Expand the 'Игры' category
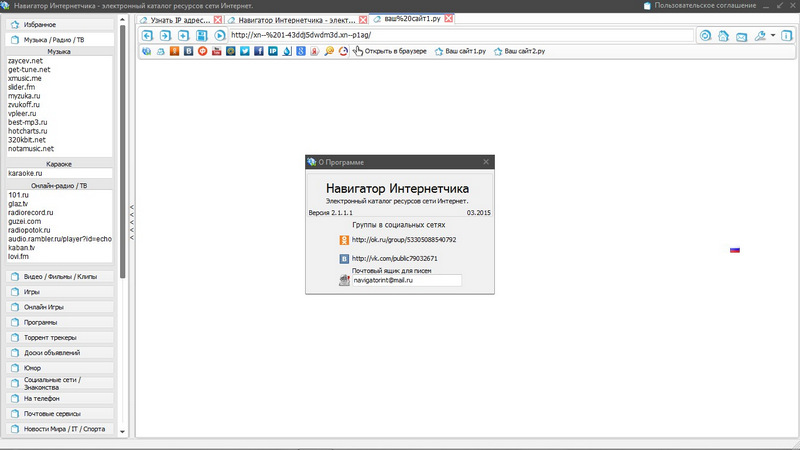Image resolution: width=800 pixels, height=450 pixels. pyautogui.click(x=60, y=292)
